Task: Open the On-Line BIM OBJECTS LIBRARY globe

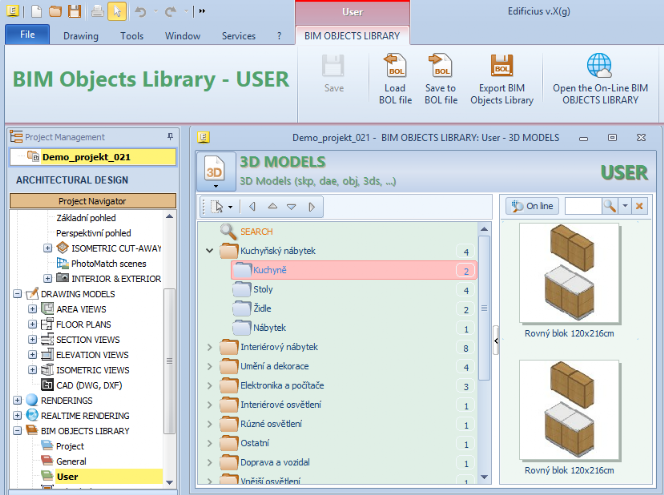Action: click(600, 79)
